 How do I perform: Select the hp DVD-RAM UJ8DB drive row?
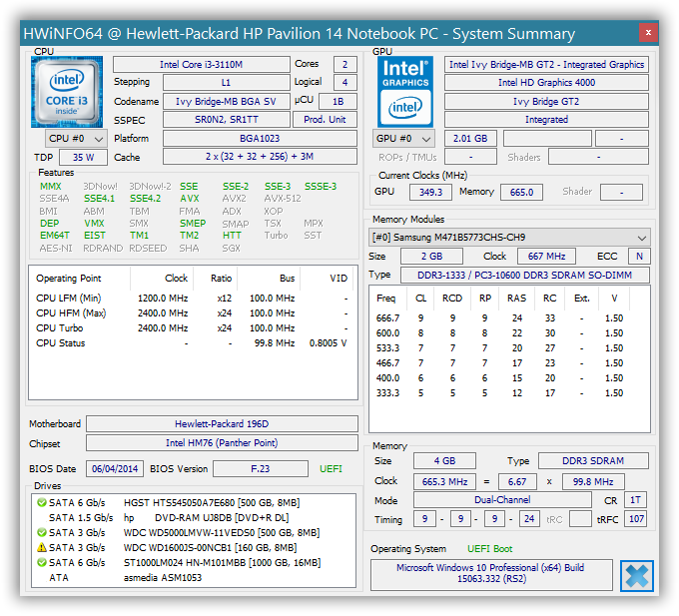[193, 518]
